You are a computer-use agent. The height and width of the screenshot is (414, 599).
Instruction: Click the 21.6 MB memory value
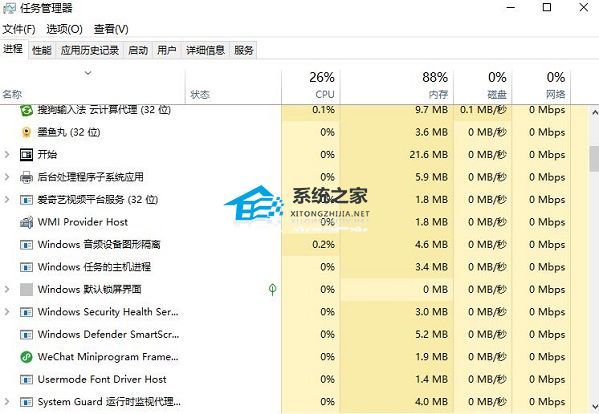pos(428,155)
